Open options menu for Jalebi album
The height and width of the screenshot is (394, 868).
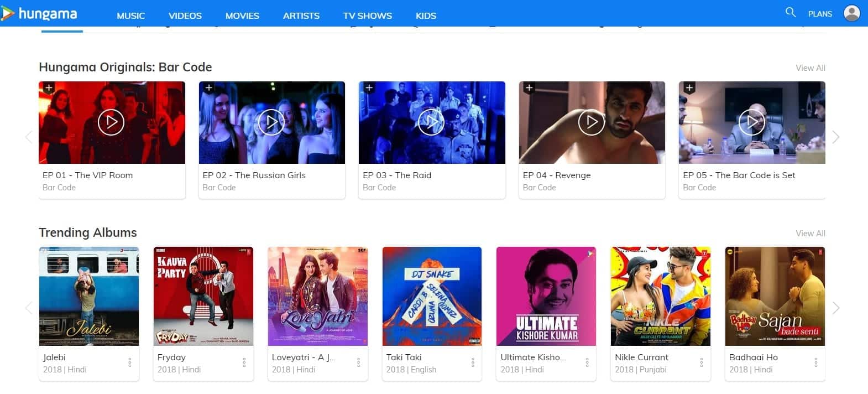129,364
